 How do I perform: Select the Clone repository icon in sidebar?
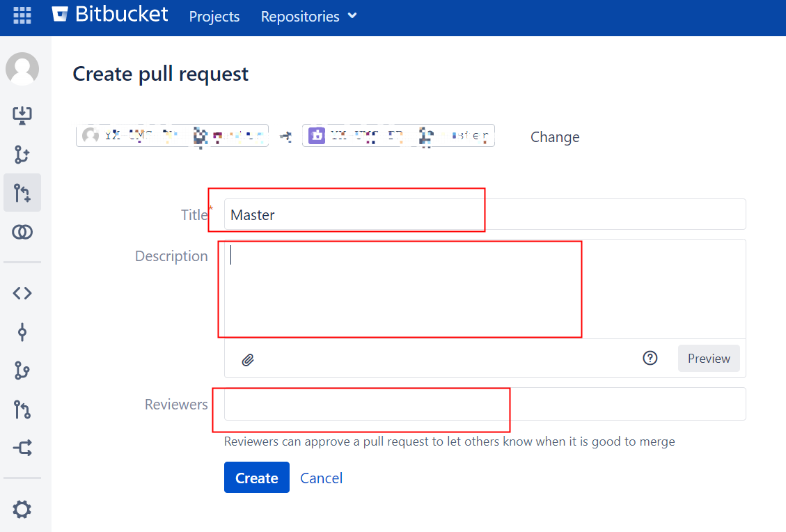click(x=22, y=115)
